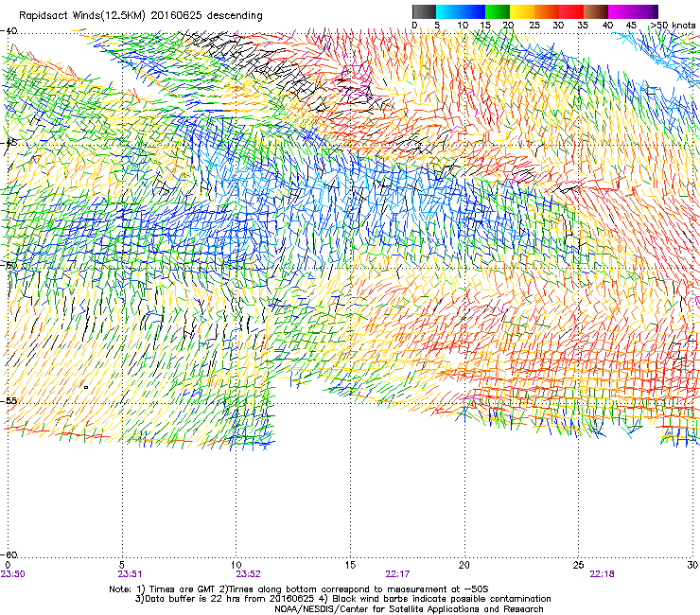Click the '23:51' pass time label
Screen dimensions: 700x615
pyautogui.click(x=131, y=574)
